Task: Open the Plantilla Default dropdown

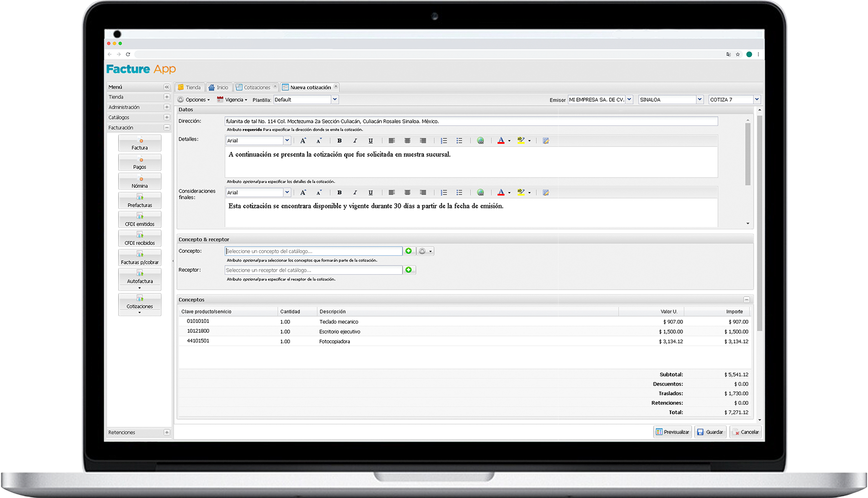Action: click(335, 100)
